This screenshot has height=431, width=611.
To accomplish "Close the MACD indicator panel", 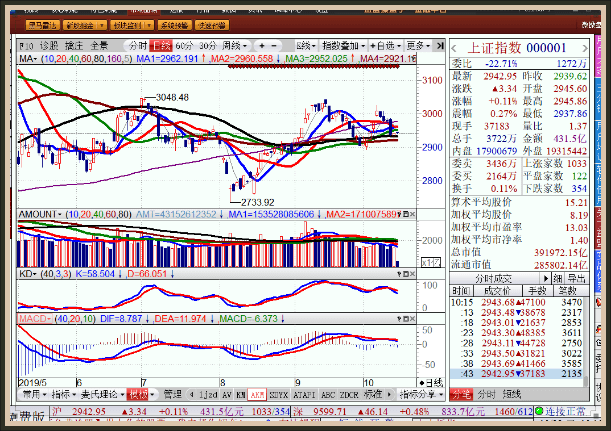I will click(412, 319).
